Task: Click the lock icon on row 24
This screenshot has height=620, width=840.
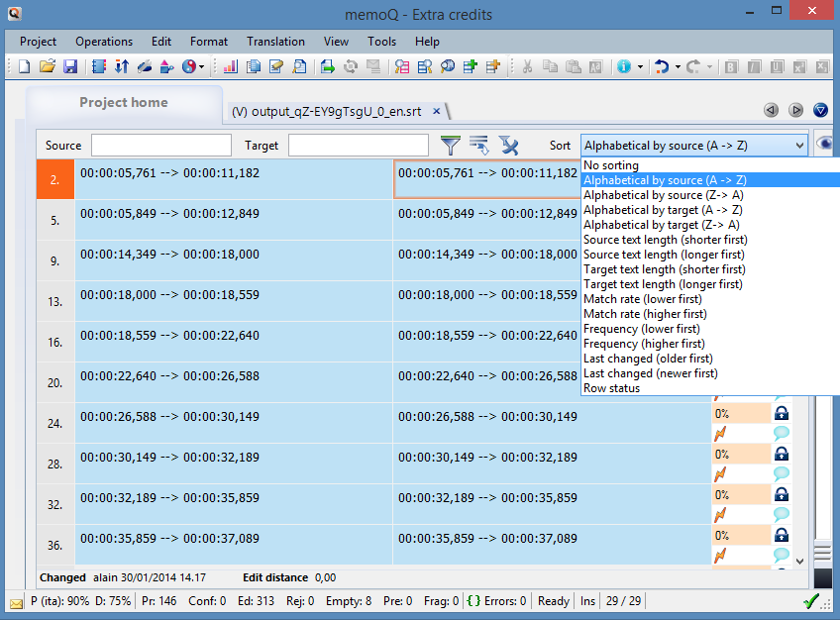Action: coord(782,413)
